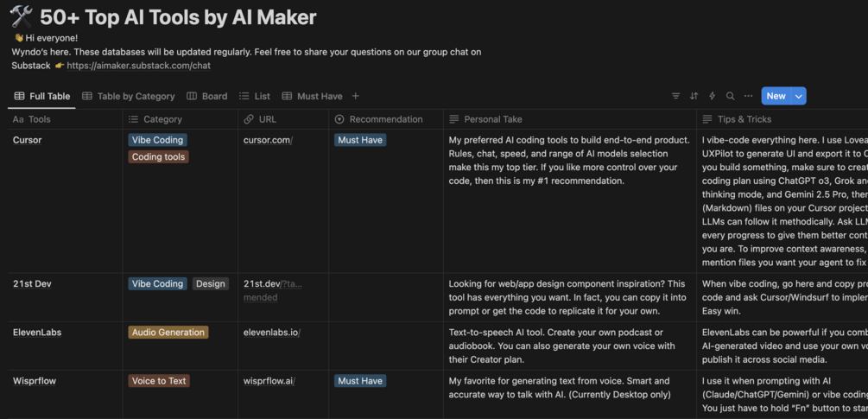Open the three-dot view options menu

click(748, 96)
